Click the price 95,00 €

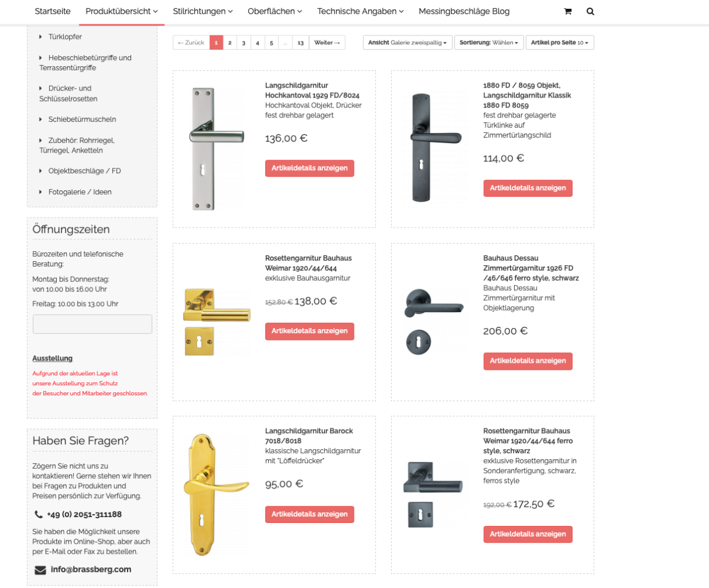(284, 484)
